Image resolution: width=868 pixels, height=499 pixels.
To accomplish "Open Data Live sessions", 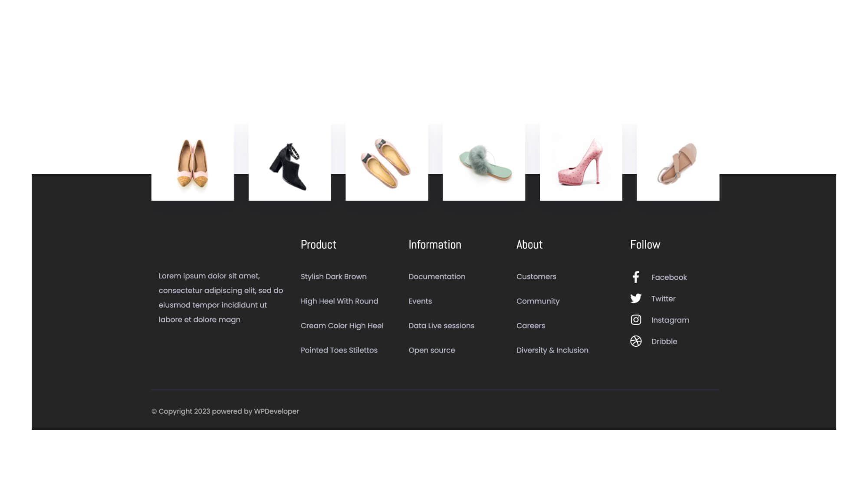I will (441, 325).
